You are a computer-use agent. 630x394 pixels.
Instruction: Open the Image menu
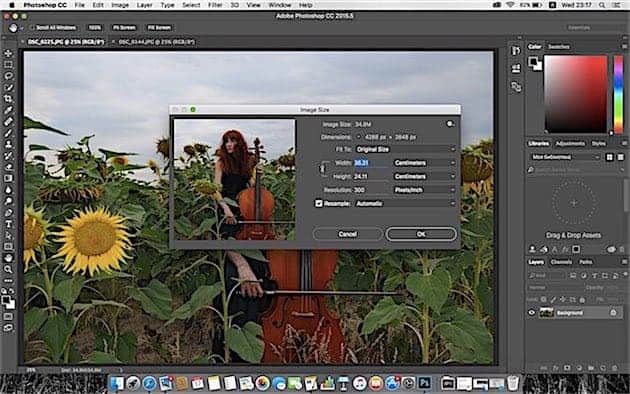click(x=120, y=5)
